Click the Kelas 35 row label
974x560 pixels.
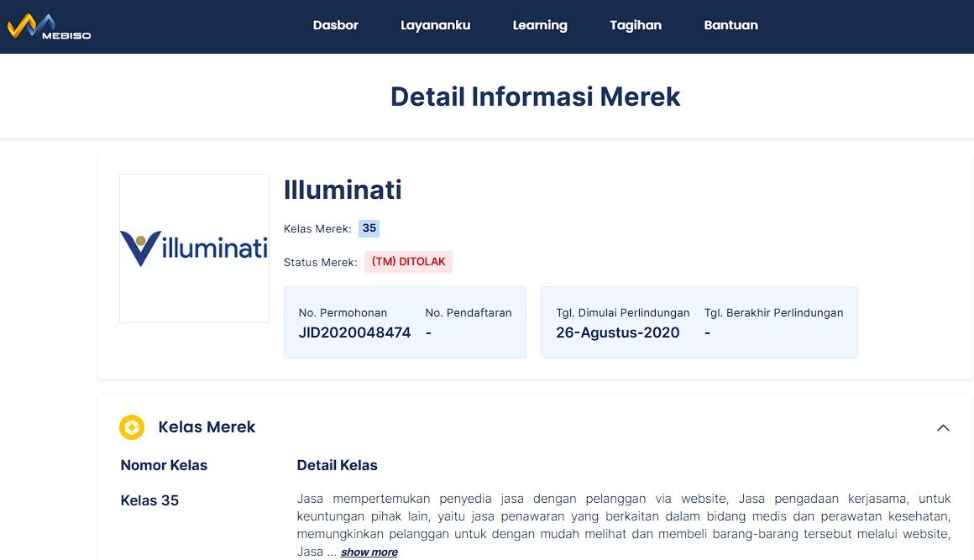[149, 500]
